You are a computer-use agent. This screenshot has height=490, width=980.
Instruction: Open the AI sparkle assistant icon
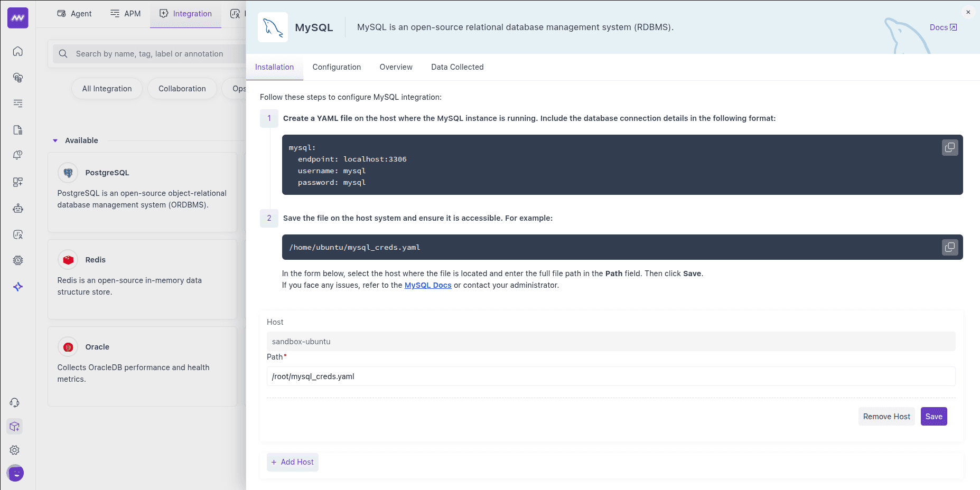pyautogui.click(x=17, y=287)
